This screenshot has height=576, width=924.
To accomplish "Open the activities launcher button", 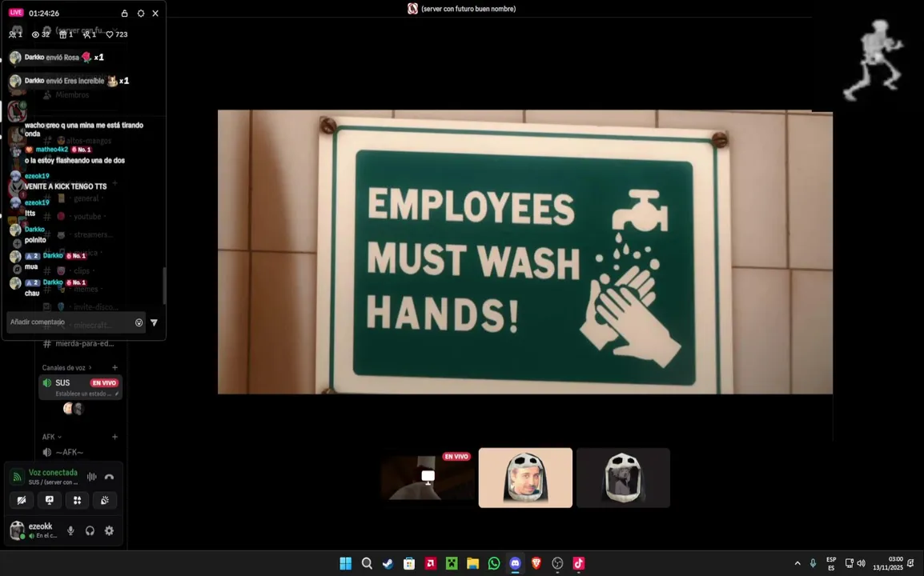I will [77, 500].
